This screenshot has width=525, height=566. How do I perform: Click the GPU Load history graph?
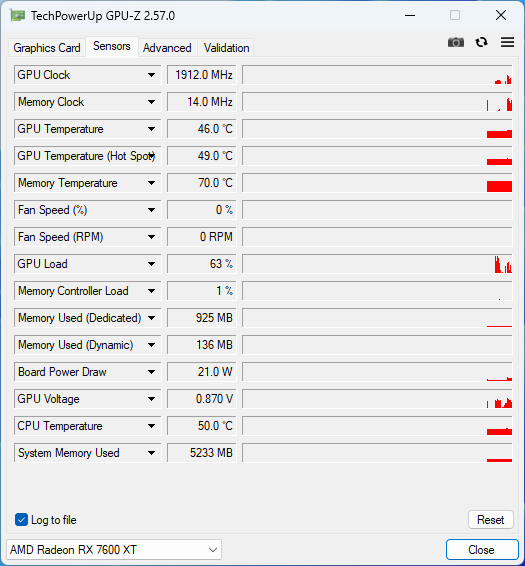(x=377, y=264)
